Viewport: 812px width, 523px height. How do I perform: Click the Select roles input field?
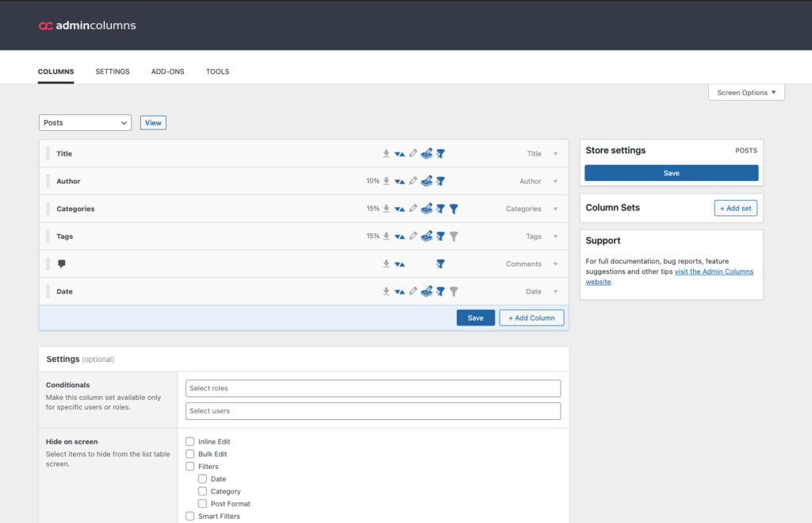coord(373,388)
